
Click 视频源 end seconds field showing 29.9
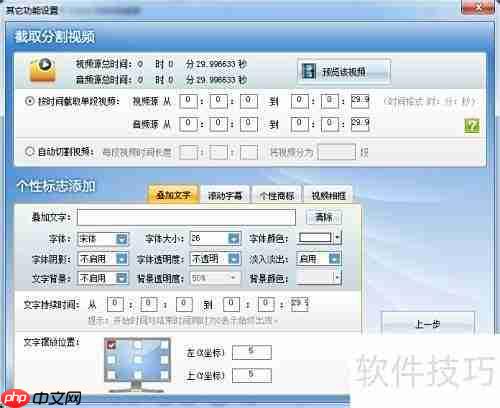360,101
